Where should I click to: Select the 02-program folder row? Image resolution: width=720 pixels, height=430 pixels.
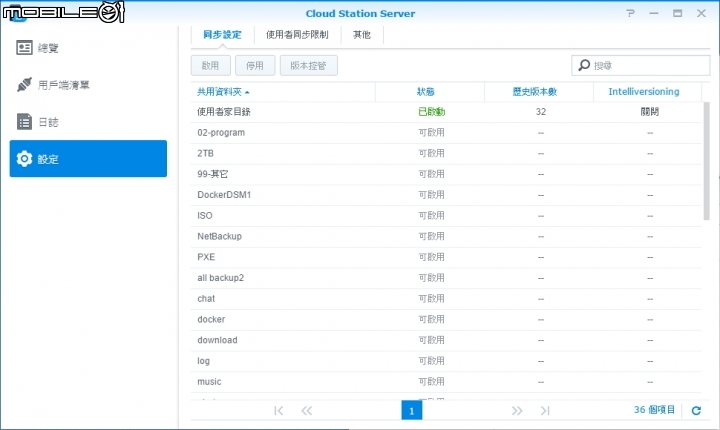pos(446,133)
